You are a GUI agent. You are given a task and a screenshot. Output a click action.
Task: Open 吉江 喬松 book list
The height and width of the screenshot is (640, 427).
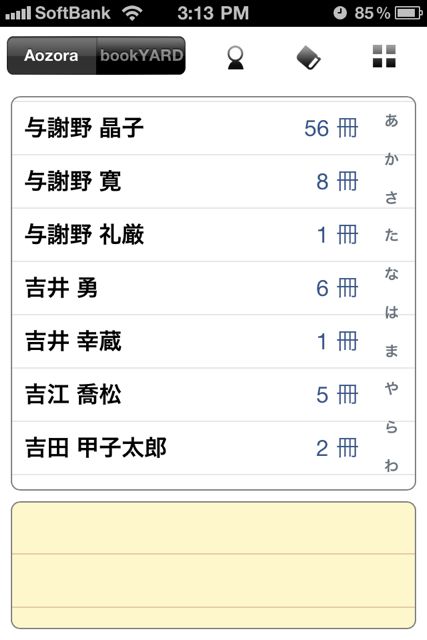(x=193, y=395)
